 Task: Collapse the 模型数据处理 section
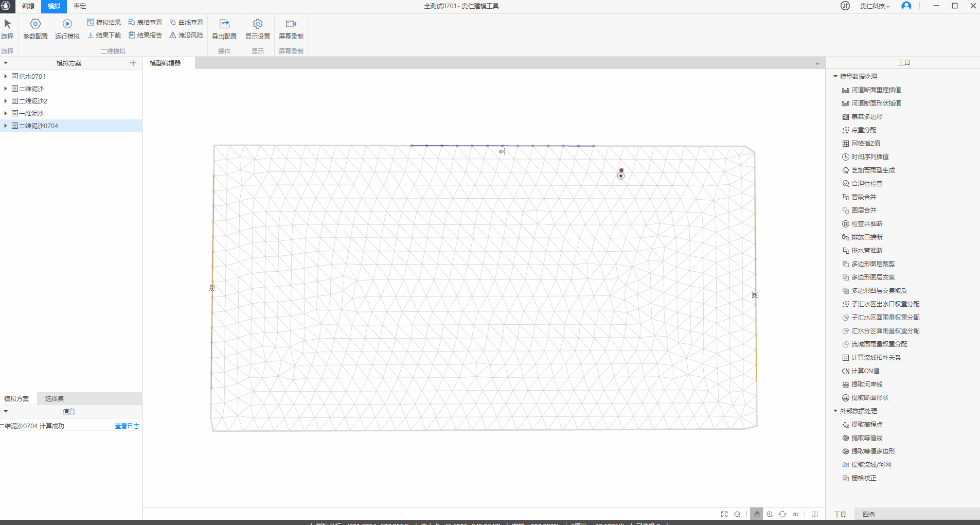point(835,76)
